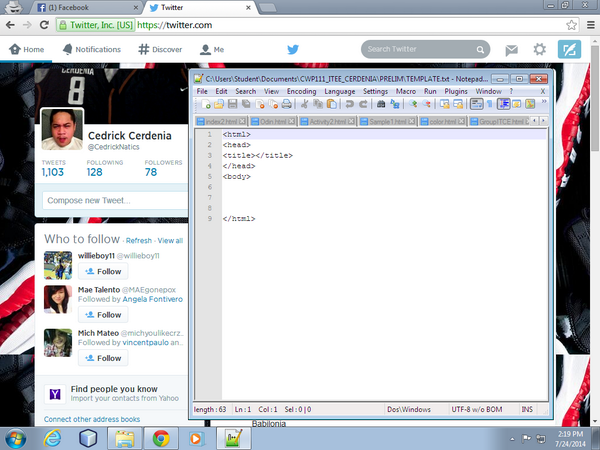Image resolution: width=600 pixels, height=450 pixels.
Task: Toggle synchronize vertical scrolling icon
Action: click(x=444, y=104)
